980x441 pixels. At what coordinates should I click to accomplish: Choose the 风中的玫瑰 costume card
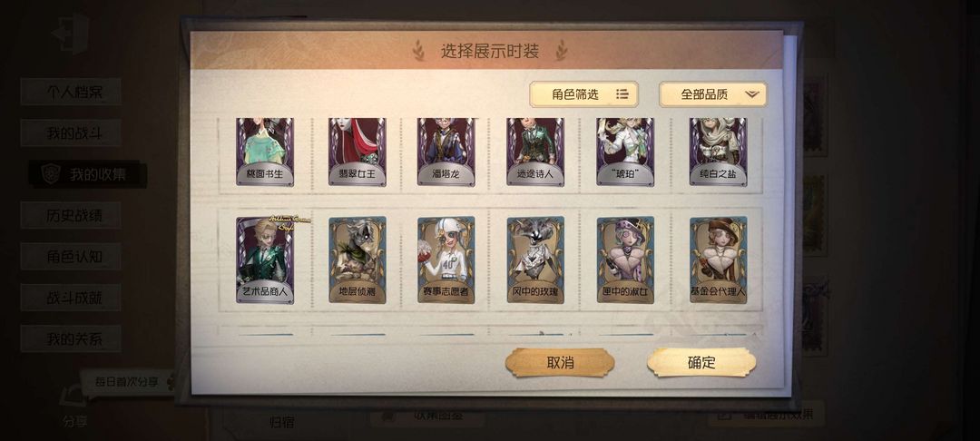pos(535,260)
